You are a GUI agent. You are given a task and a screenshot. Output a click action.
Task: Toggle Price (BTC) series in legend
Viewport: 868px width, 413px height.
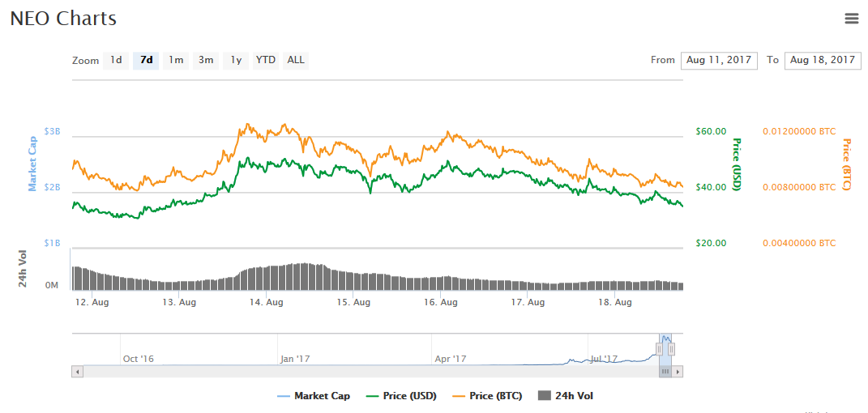(487, 396)
